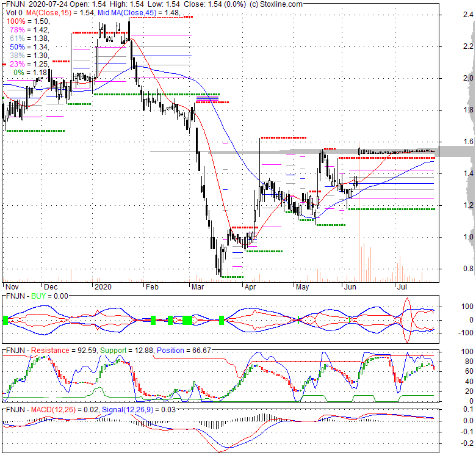Image resolution: width=476 pixels, height=455 pixels.
Task: Select the MA(Close,15) = 1.54 legend
Action: tap(60, 13)
